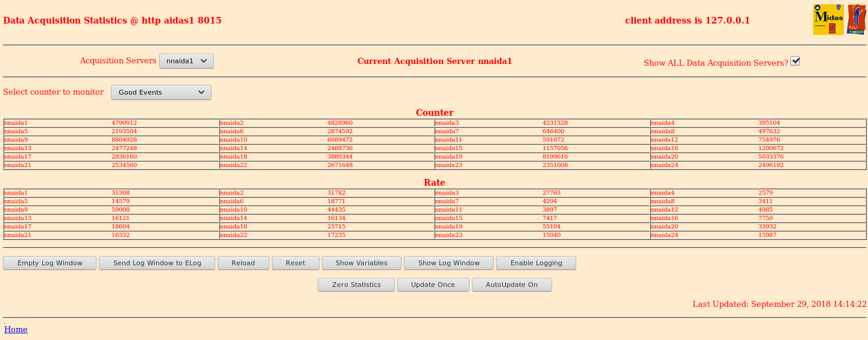The width and height of the screenshot is (868, 340).
Task: Click counter value 2534560 for nnaida21
Action: (124, 165)
